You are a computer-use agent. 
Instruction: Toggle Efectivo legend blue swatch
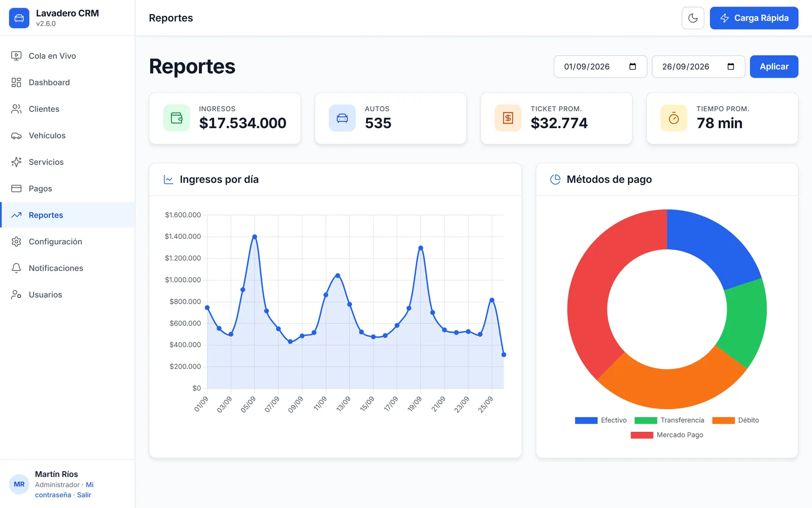coord(586,420)
